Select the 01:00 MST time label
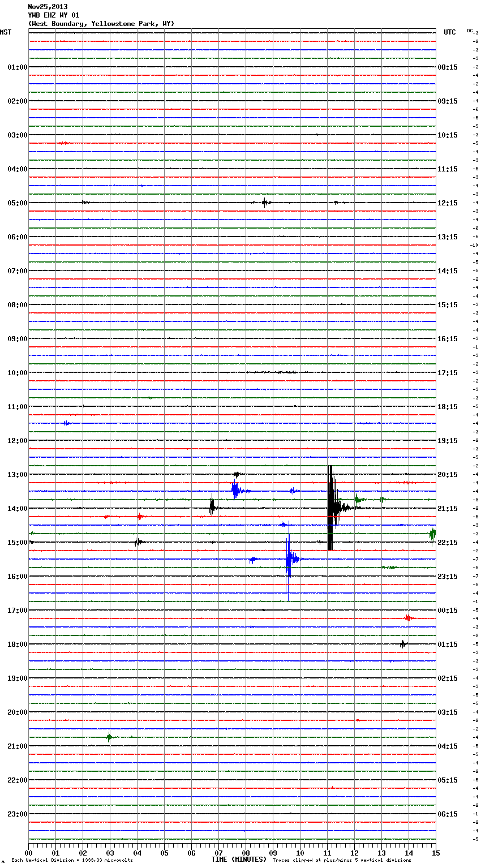481x868 pixels. coord(18,67)
